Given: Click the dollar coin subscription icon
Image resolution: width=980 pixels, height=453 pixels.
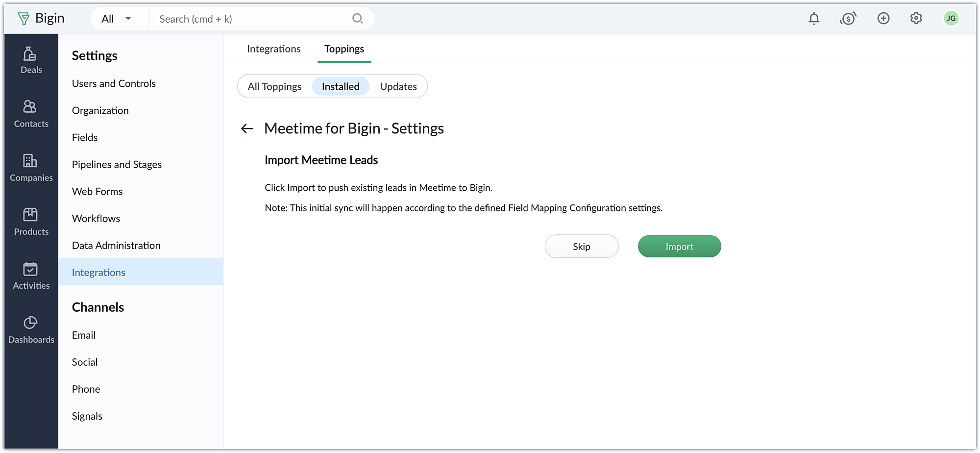Looking at the screenshot, I should click(x=848, y=19).
